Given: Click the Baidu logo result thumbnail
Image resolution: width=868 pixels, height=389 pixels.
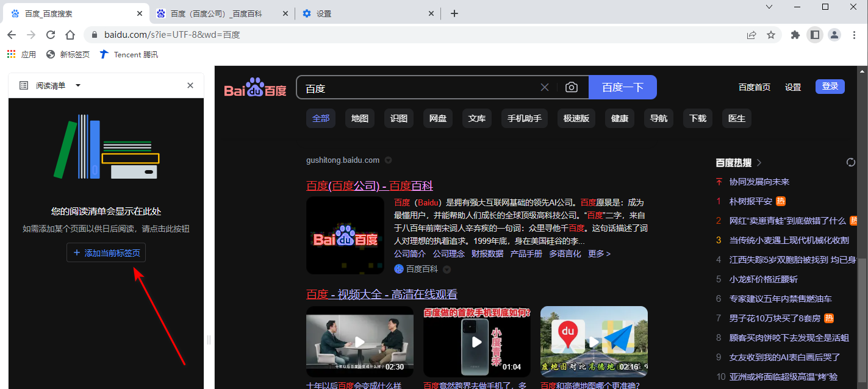Looking at the screenshot, I should [345, 235].
